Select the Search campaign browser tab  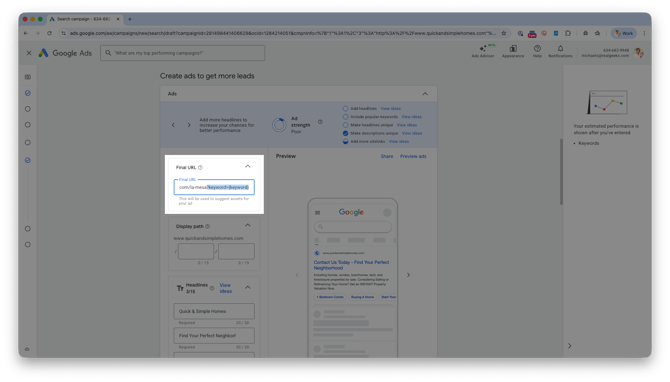85,19
